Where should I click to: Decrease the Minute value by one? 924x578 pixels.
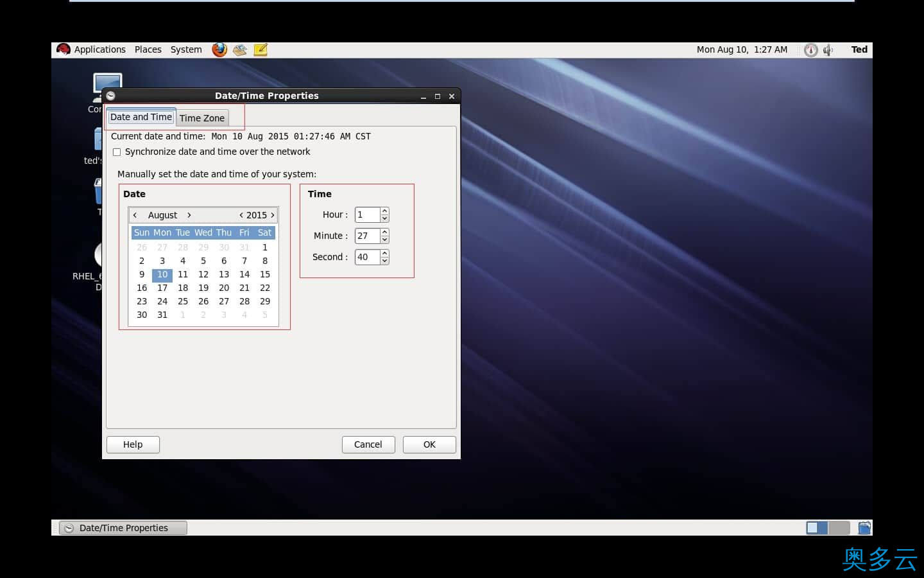(384, 240)
